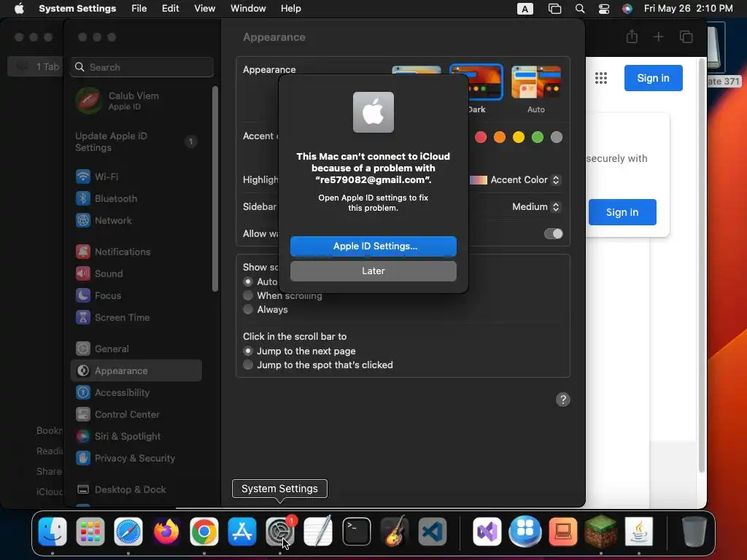This screenshot has height=560, width=747.
Task: Choose yellow accent color
Action: pyautogui.click(x=519, y=137)
